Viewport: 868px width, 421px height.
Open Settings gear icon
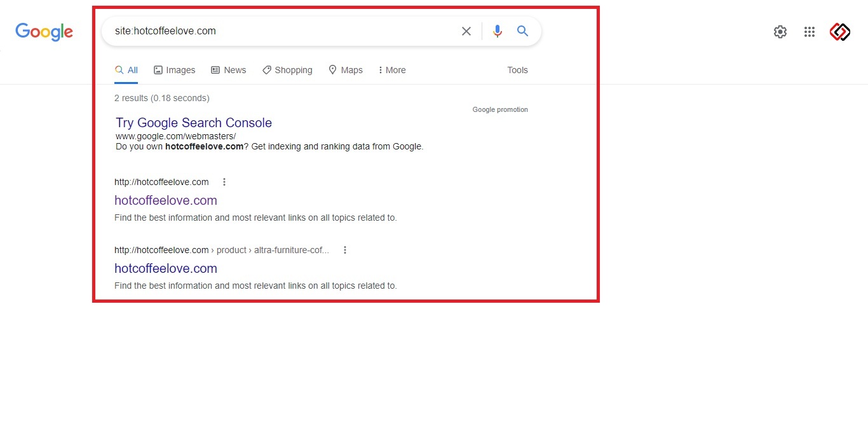[x=780, y=32]
